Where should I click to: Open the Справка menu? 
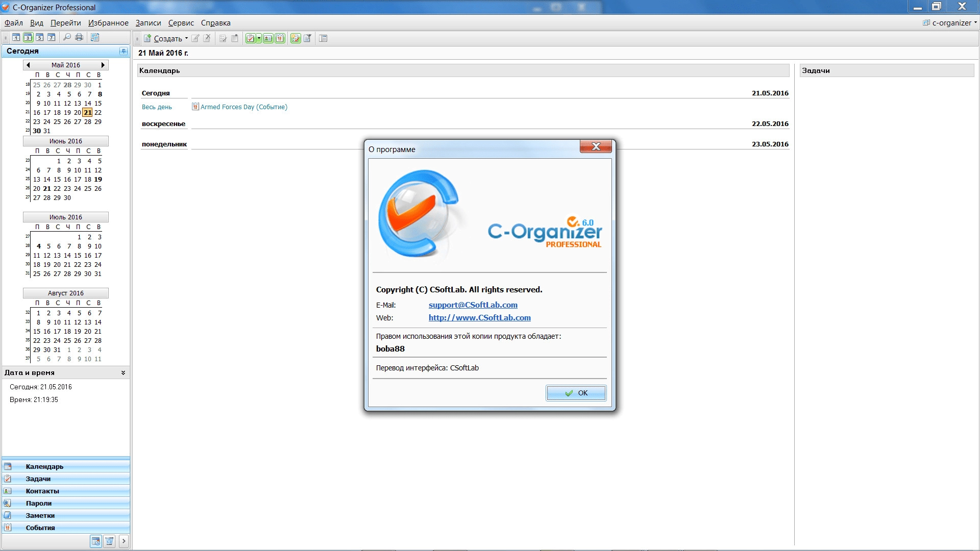point(216,23)
